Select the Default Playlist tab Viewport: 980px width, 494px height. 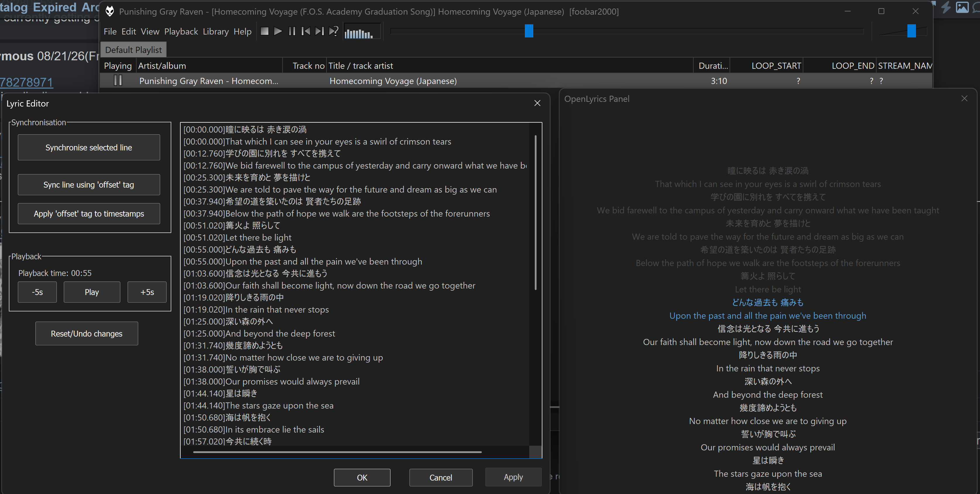pyautogui.click(x=133, y=50)
